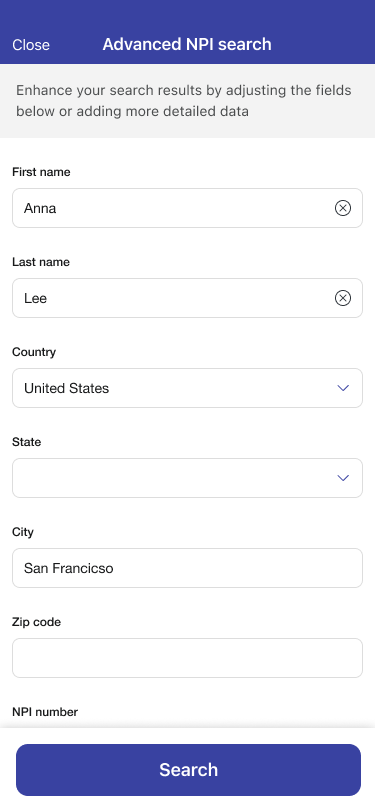Click the Country label
The image size is (375, 812).
[34, 352]
